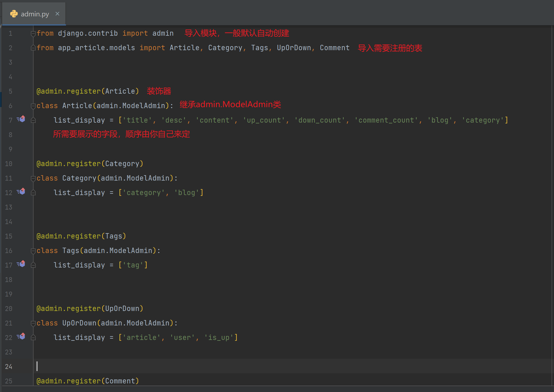Click the 'article' string on line 22
554x392 pixels.
[142, 338]
